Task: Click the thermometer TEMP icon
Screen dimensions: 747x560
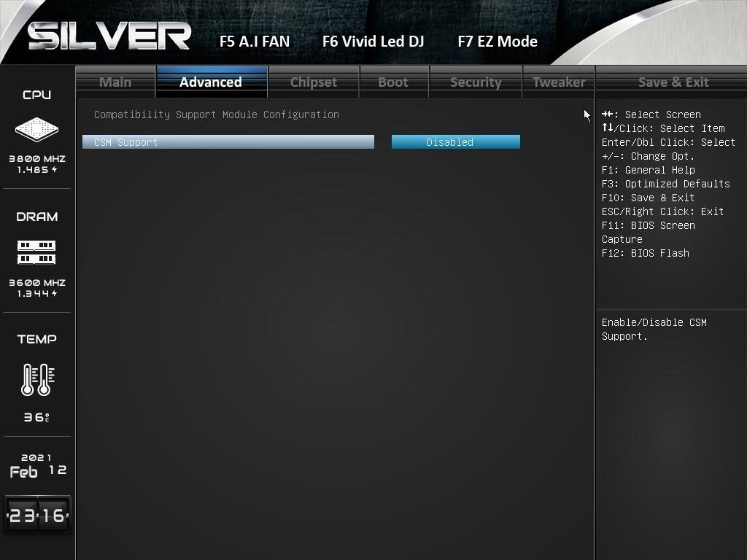Action: 38,379
